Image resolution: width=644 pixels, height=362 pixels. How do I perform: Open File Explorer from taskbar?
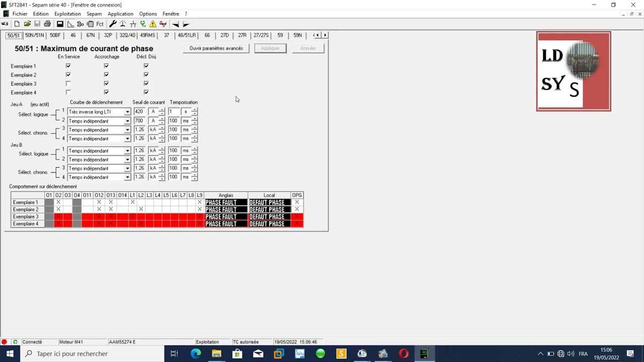coord(216,353)
